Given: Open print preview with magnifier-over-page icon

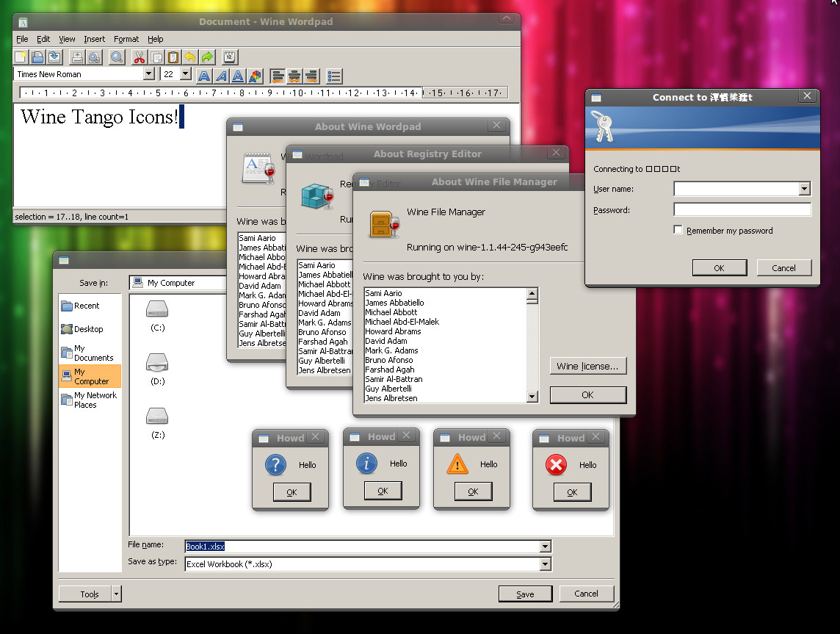Looking at the screenshot, I should (94, 57).
